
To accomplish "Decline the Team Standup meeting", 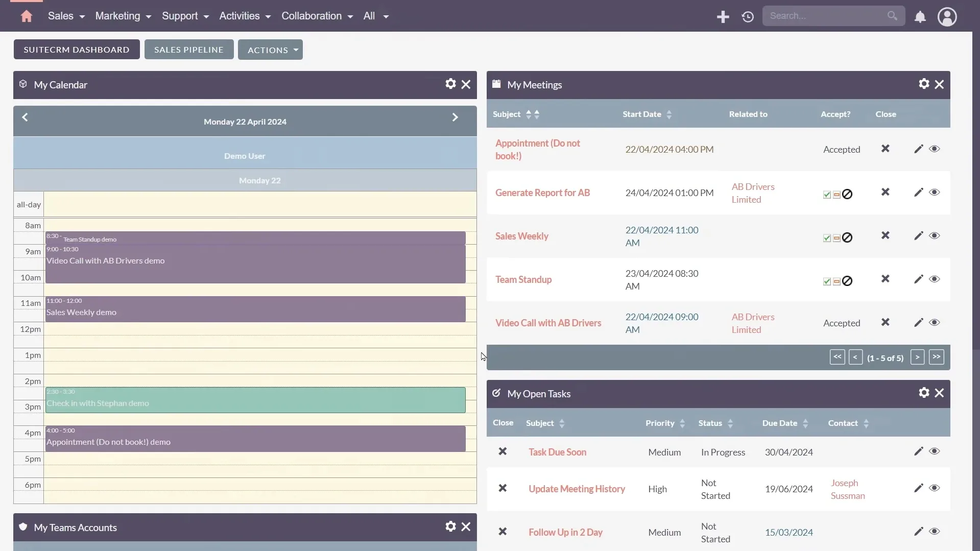I will point(847,281).
